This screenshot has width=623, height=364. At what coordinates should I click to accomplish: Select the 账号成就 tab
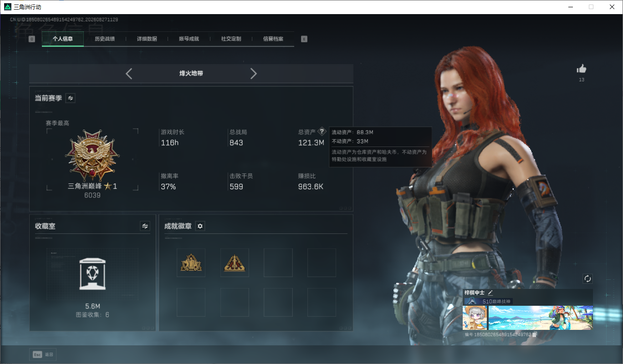click(189, 39)
